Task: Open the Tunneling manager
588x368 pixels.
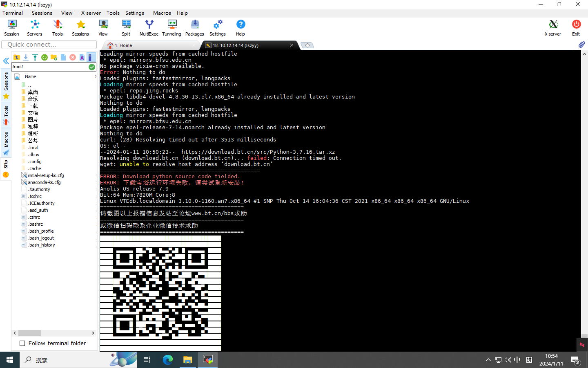Action: click(172, 28)
